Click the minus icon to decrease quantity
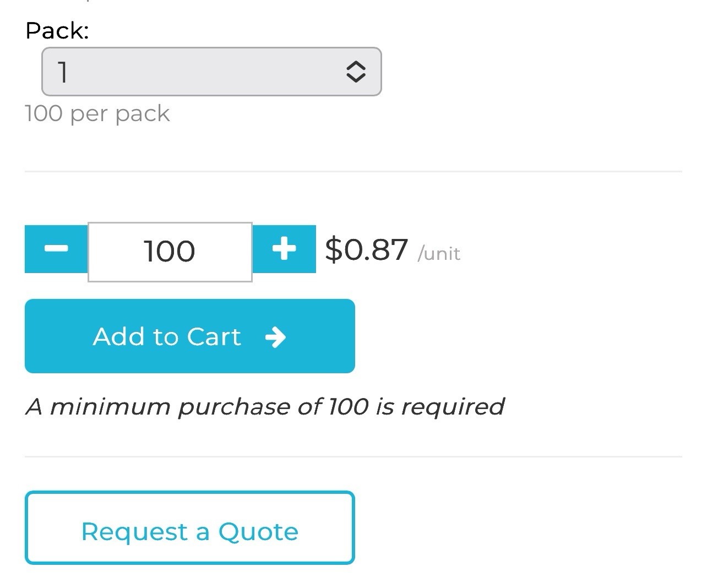The height and width of the screenshot is (588, 707). [56, 249]
